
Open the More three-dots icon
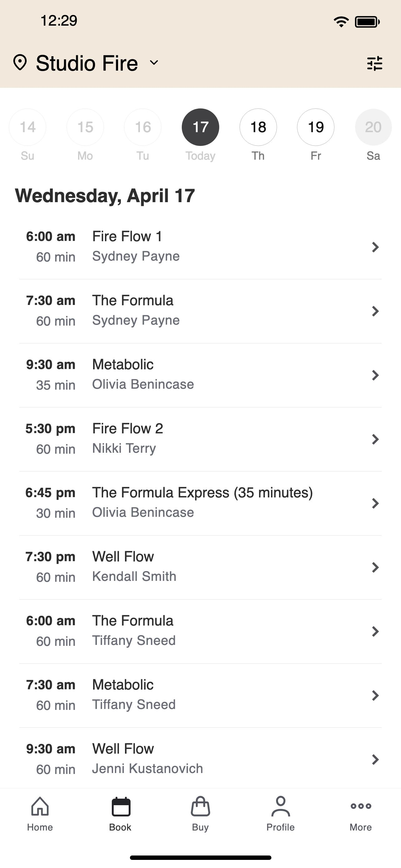pos(361,806)
